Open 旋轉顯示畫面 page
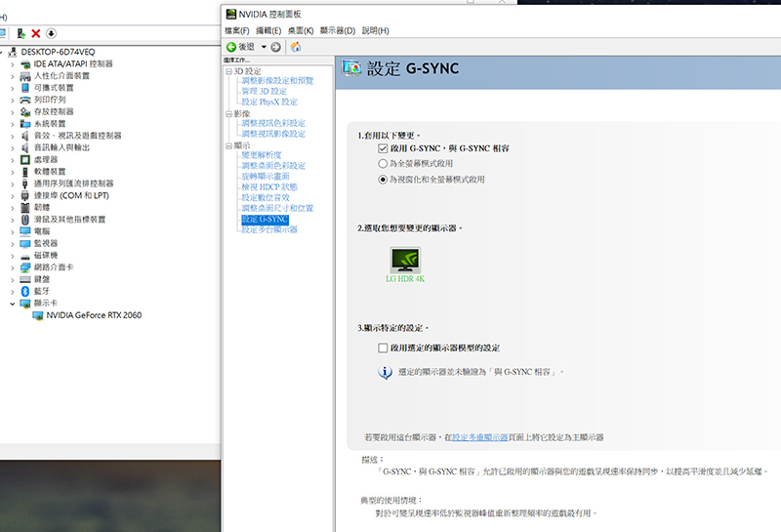Viewport: 781px width, 532px height. pos(266,177)
